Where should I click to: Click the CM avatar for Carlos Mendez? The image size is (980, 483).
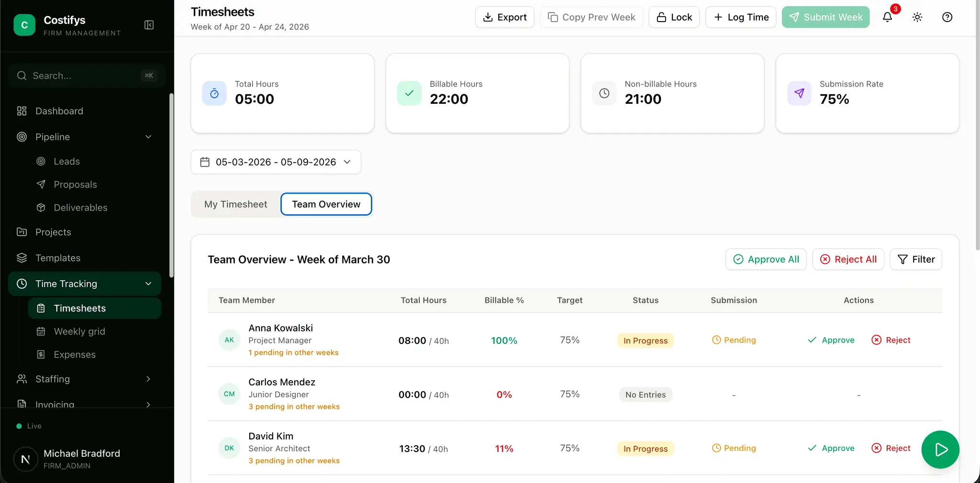(229, 394)
